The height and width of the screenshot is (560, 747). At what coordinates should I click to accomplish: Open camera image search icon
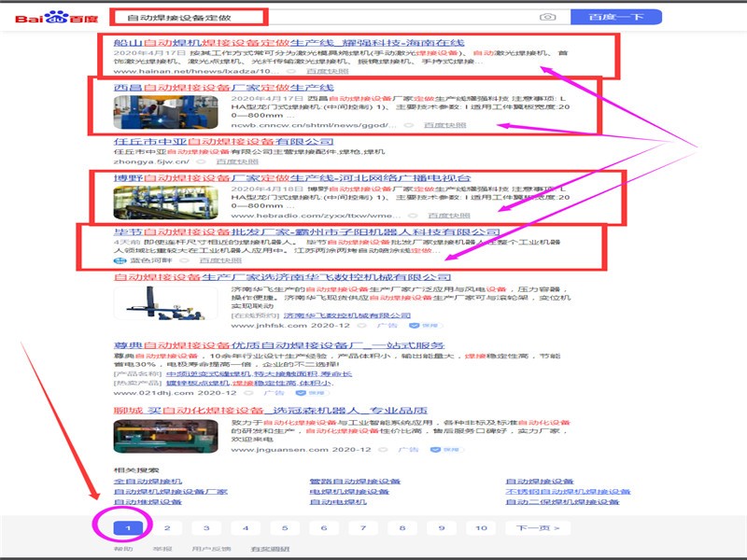[x=548, y=17]
